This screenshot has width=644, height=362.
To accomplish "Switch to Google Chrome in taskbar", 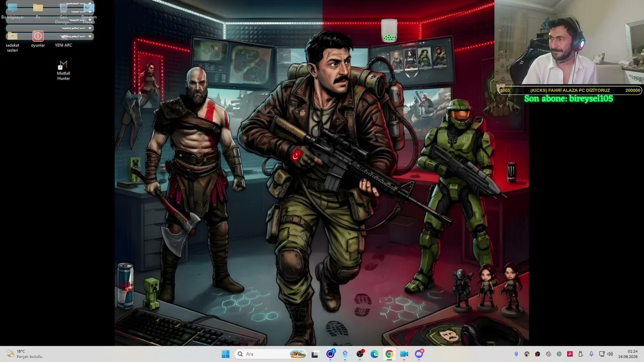I will click(389, 354).
